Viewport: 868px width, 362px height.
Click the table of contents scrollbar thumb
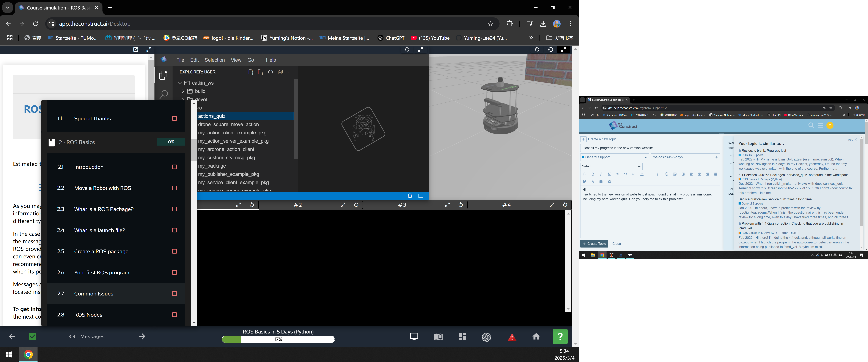[194, 149]
